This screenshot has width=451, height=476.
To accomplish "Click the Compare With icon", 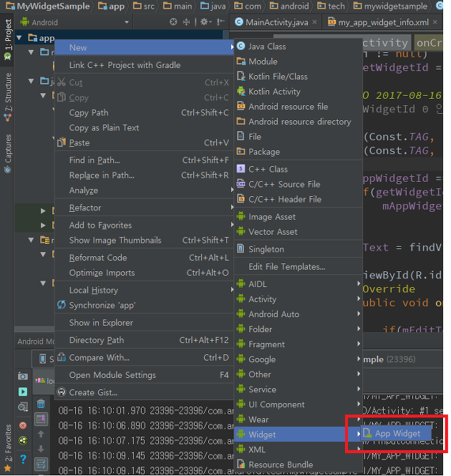I will click(x=62, y=357).
